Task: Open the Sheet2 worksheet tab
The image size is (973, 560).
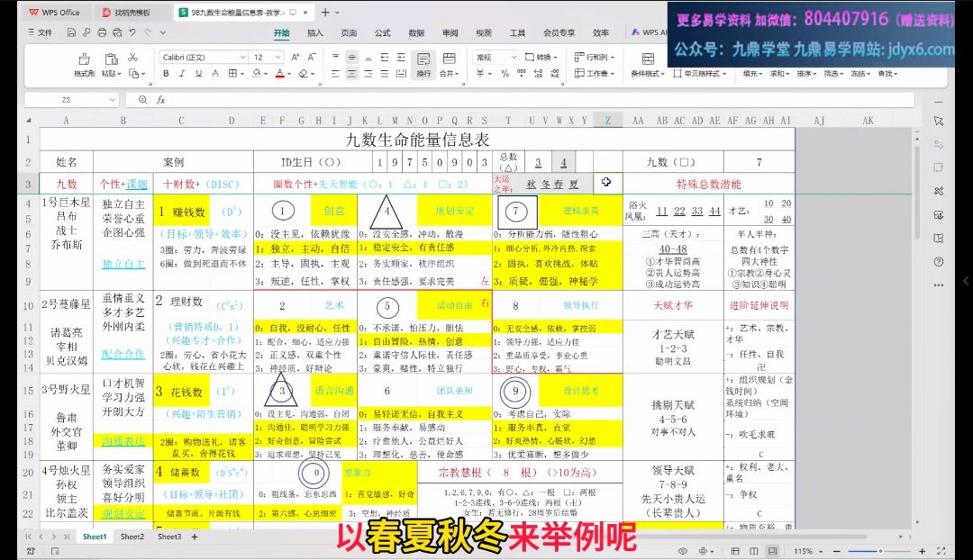Action: 132,537
